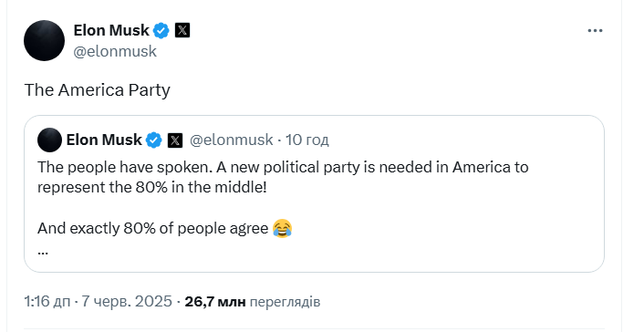Click the 'And exactly 80% of people agree' line
The image size is (644, 332).
(152, 228)
